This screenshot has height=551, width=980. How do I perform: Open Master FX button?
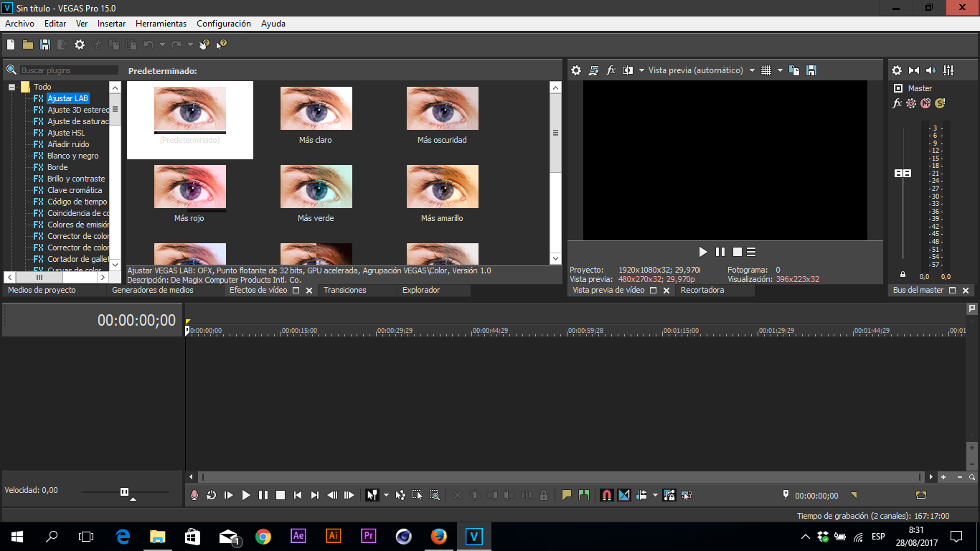click(897, 103)
